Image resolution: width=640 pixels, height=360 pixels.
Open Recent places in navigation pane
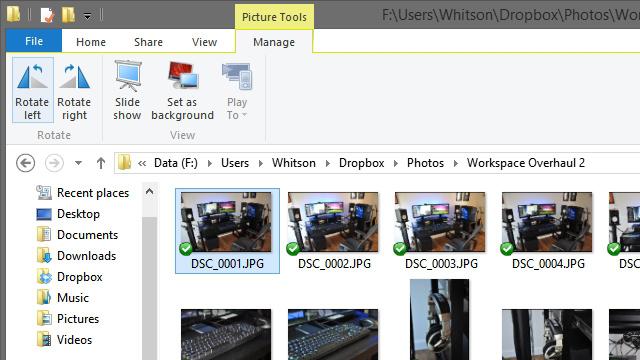(x=82, y=193)
